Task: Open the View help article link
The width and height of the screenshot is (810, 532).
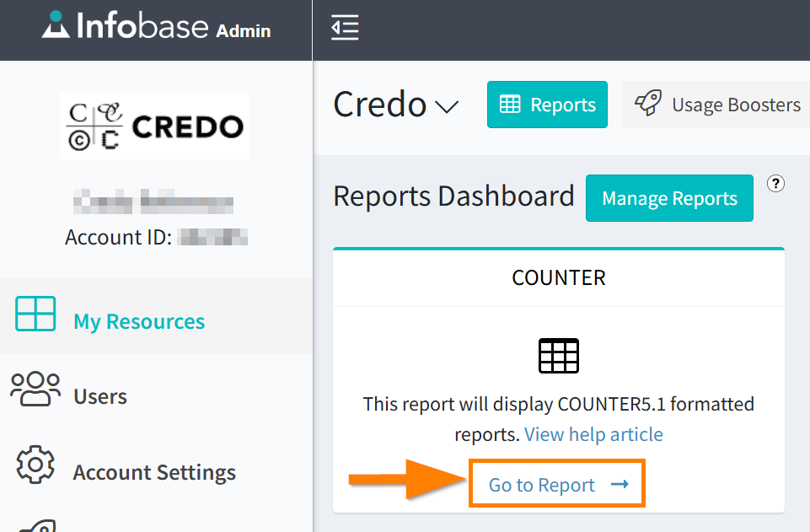Action: point(593,434)
